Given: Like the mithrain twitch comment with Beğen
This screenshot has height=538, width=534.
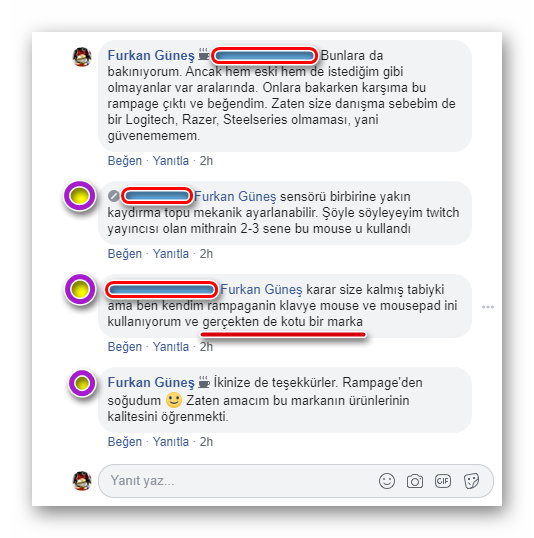Looking at the screenshot, I should (x=125, y=254).
